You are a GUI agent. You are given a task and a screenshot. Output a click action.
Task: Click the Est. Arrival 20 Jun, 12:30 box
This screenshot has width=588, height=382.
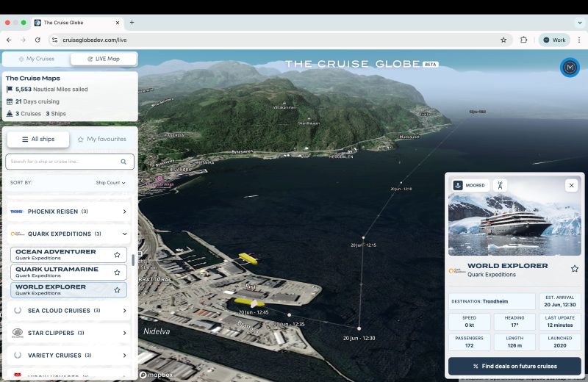coord(560,301)
